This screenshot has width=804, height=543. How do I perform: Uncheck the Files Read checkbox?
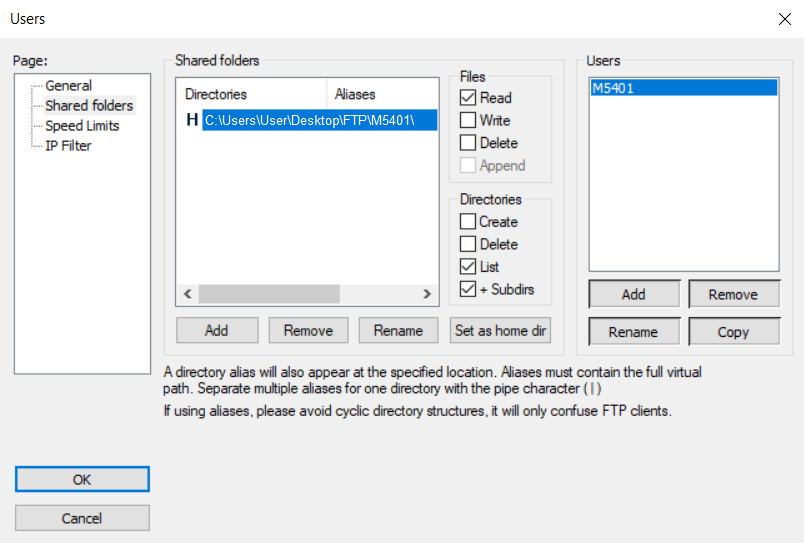click(x=468, y=98)
